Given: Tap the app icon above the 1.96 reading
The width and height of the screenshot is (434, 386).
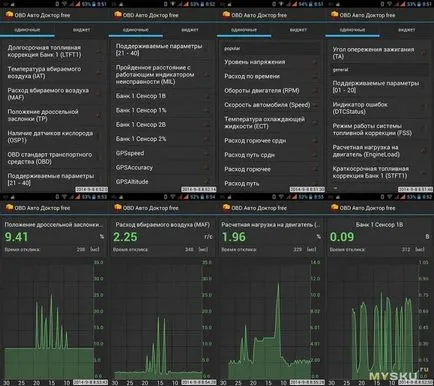Looking at the screenshot, I should [226, 207].
